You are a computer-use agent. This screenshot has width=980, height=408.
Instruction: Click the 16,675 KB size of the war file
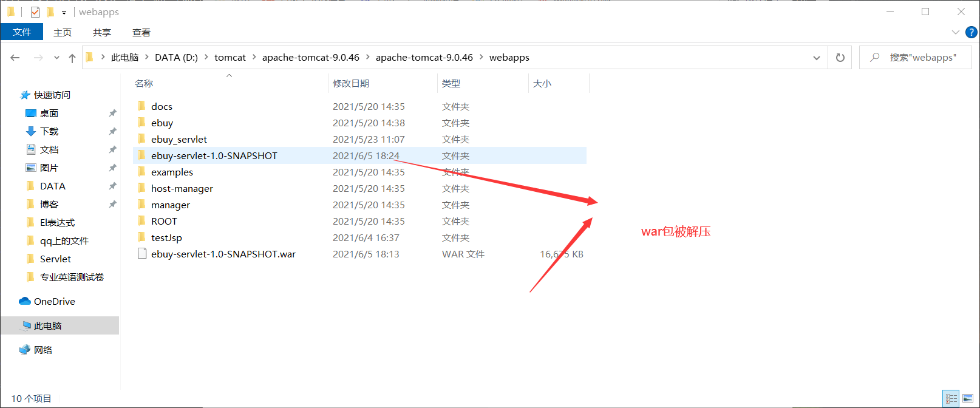click(562, 254)
